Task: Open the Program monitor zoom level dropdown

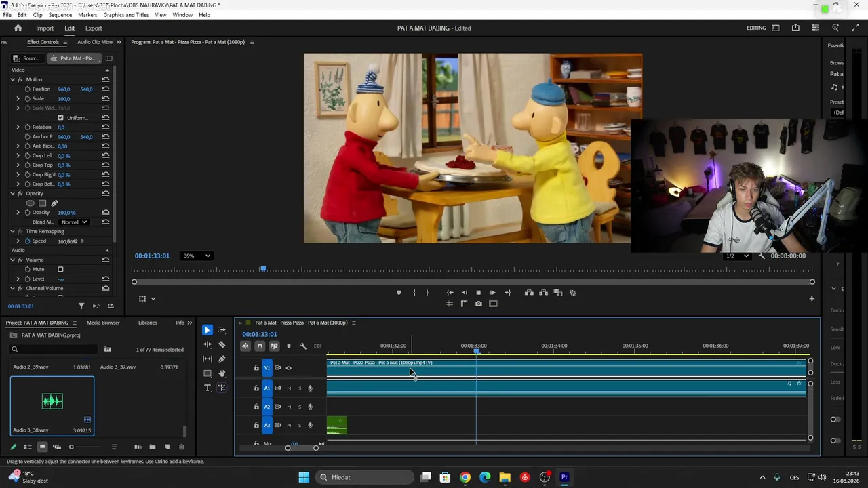Action: click(x=197, y=256)
